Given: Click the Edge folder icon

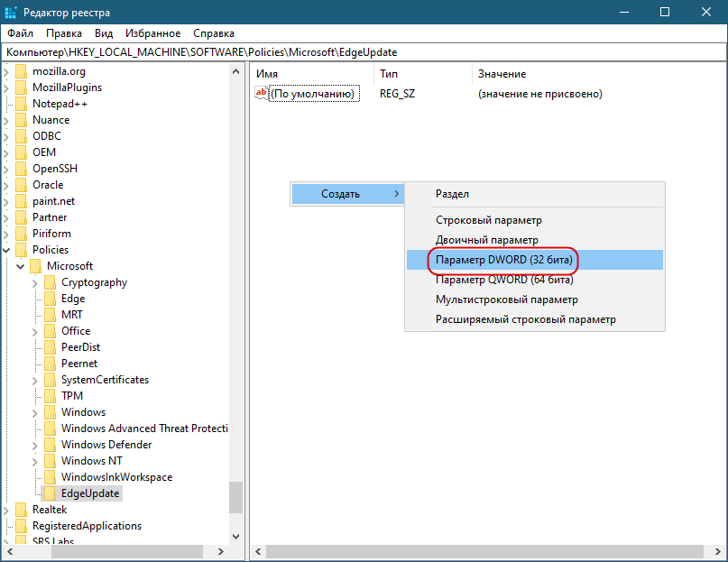Looking at the screenshot, I should pyautogui.click(x=50, y=299).
